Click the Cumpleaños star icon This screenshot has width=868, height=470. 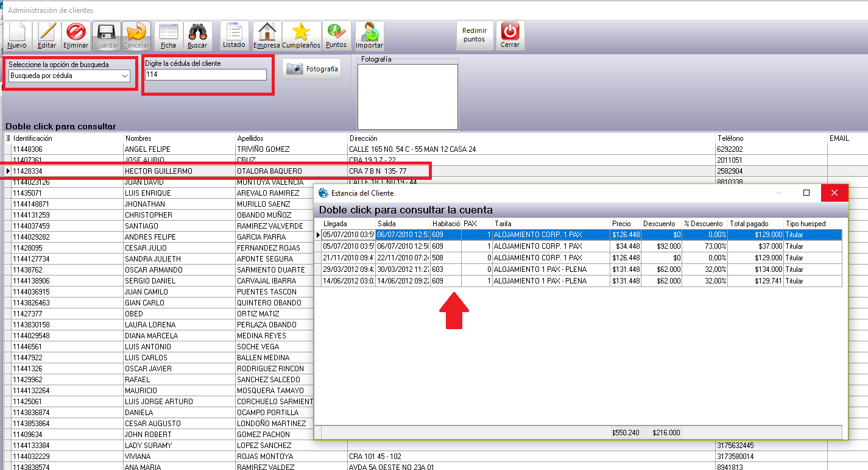coord(301,35)
